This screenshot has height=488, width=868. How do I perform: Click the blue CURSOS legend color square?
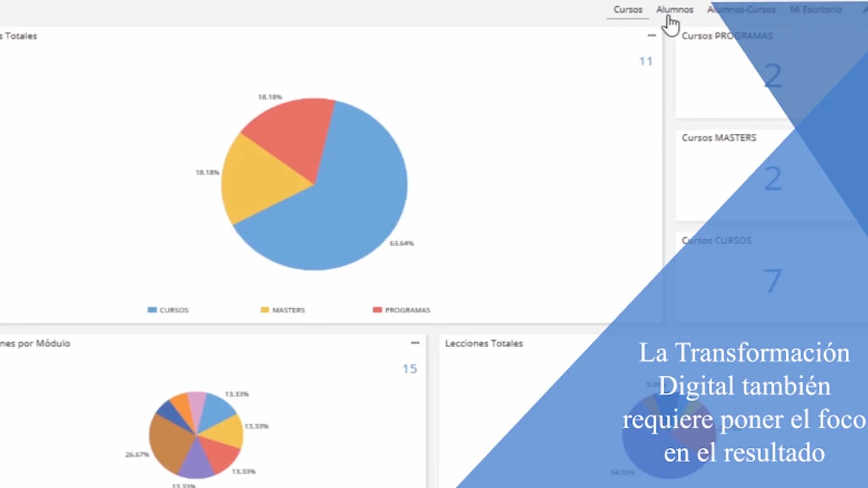click(x=152, y=310)
